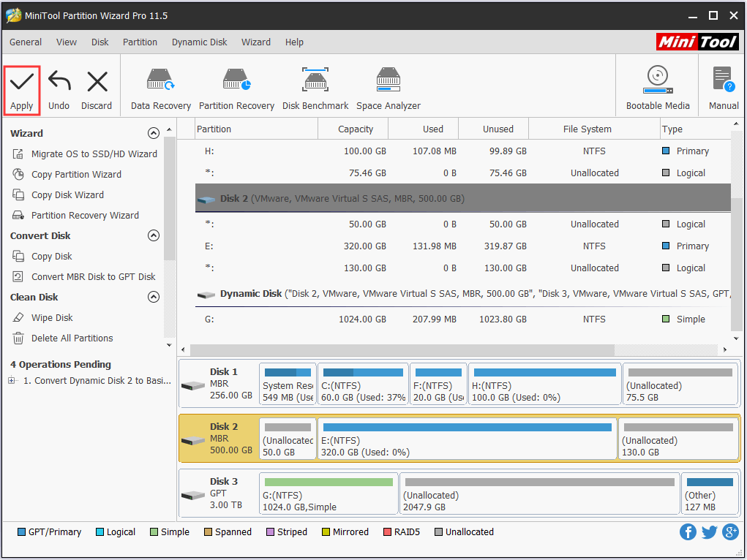Choose Copy Disk under Convert Disk
The image size is (747, 560).
click(x=42, y=256)
